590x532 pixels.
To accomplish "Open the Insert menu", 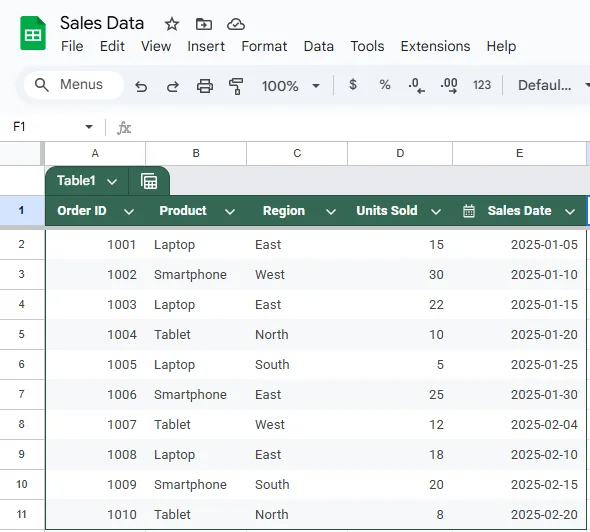I will coord(206,46).
